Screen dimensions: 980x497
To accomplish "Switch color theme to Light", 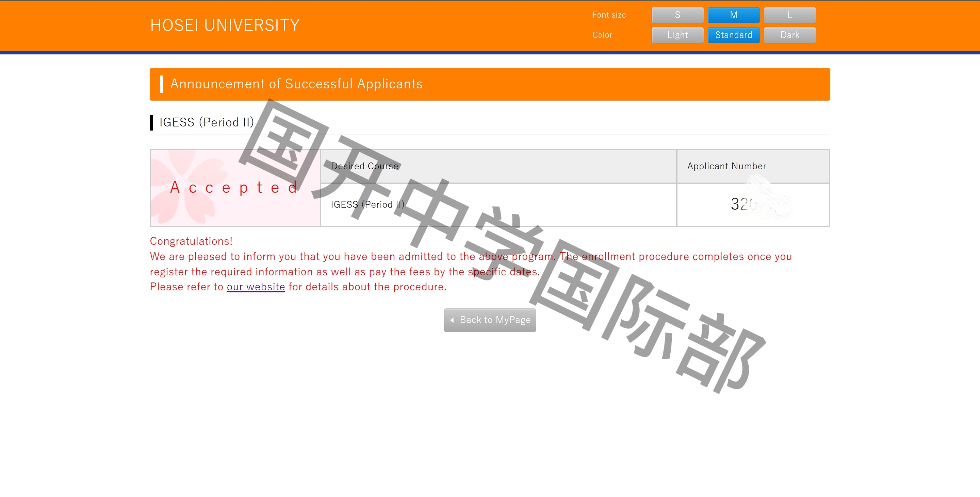I will click(x=677, y=35).
